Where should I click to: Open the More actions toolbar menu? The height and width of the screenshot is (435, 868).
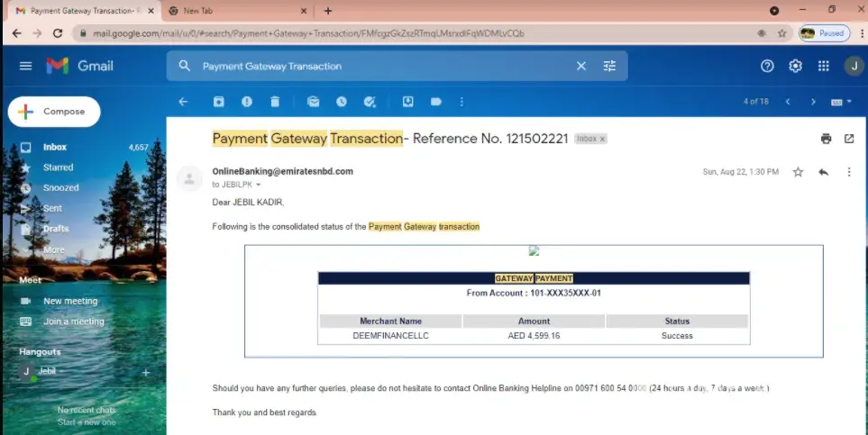click(x=461, y=102)
